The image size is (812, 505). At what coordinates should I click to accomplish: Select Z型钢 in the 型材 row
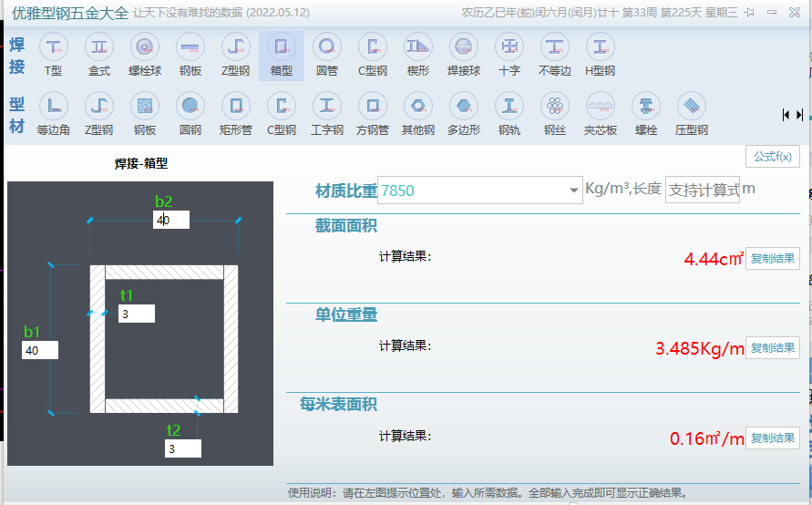tap(99, 114)
